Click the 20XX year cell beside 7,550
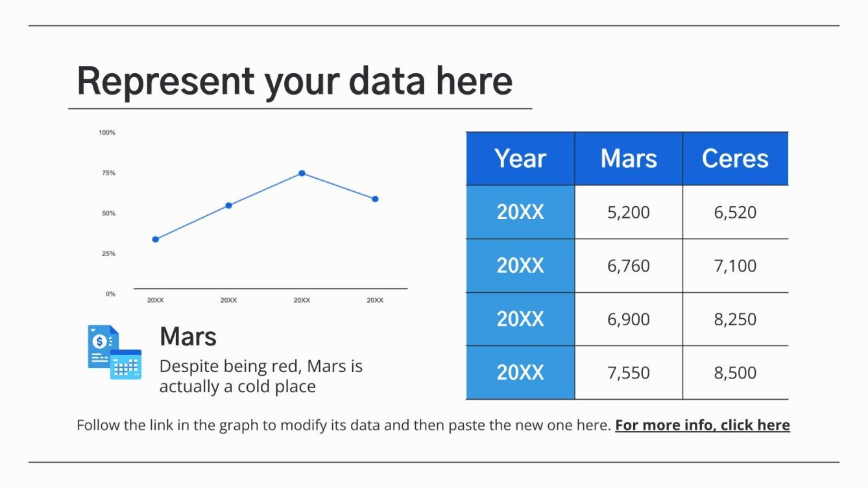 click(x=520, y=373)
